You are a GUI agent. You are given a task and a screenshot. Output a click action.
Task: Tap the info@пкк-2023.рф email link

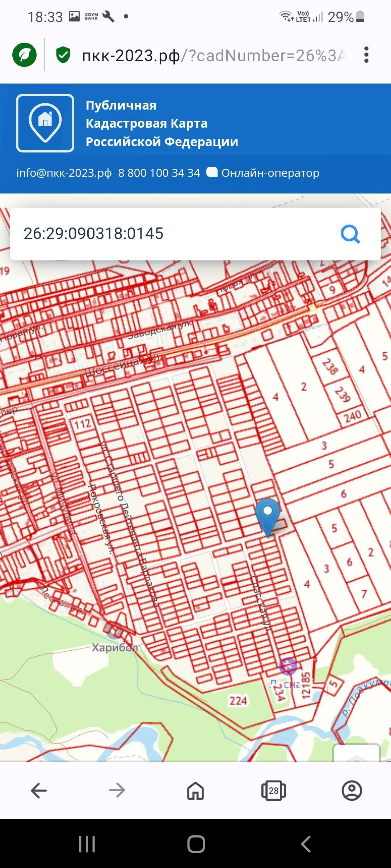(64, 173)
